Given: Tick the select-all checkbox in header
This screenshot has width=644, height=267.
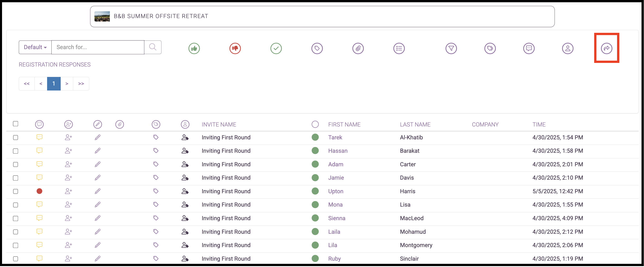Looking at the screenshot, I should coord(15,124).
